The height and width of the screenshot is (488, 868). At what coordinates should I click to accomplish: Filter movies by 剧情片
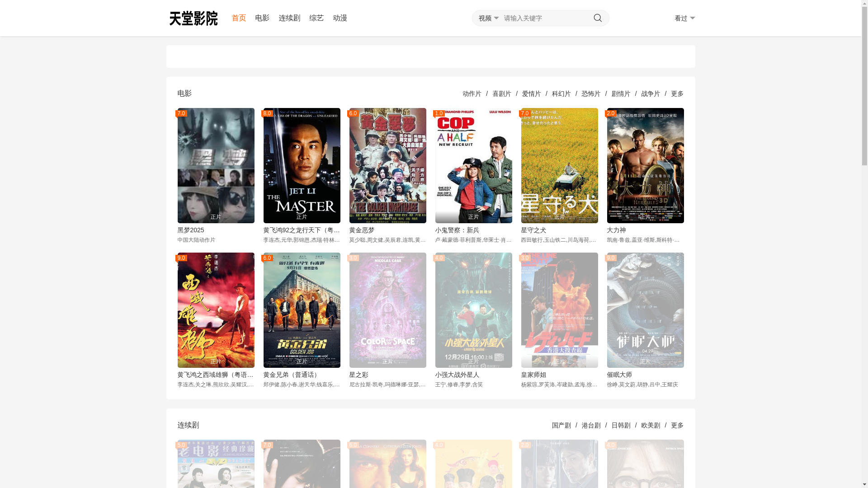(x=621, y=94)
